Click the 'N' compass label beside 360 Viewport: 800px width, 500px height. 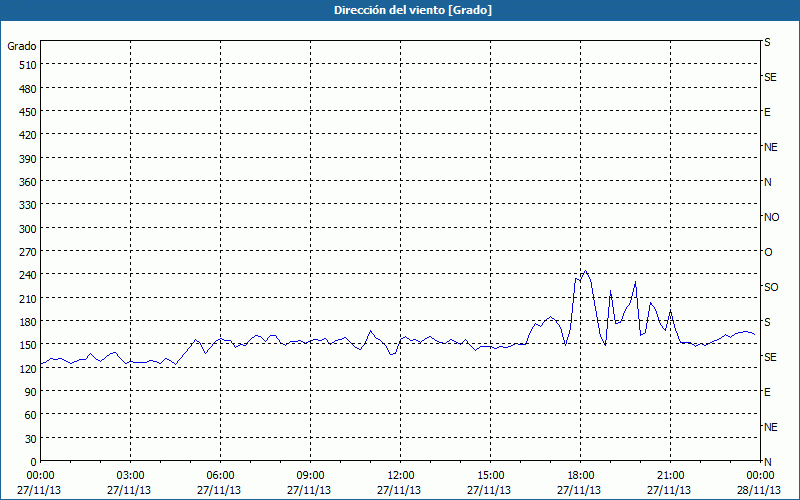pos(768,182)
